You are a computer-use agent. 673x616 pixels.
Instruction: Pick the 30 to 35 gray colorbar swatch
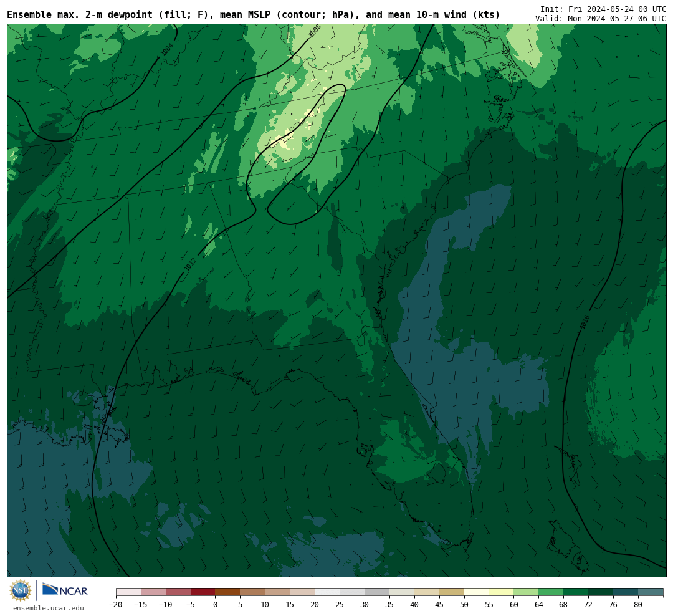click(377, 592)
